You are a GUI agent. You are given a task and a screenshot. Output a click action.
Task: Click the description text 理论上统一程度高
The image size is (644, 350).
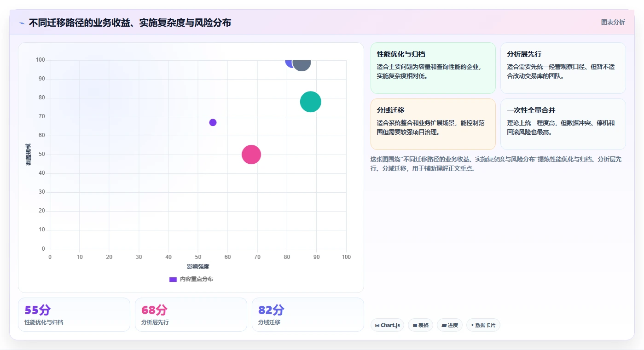click(x=561, y=127)
